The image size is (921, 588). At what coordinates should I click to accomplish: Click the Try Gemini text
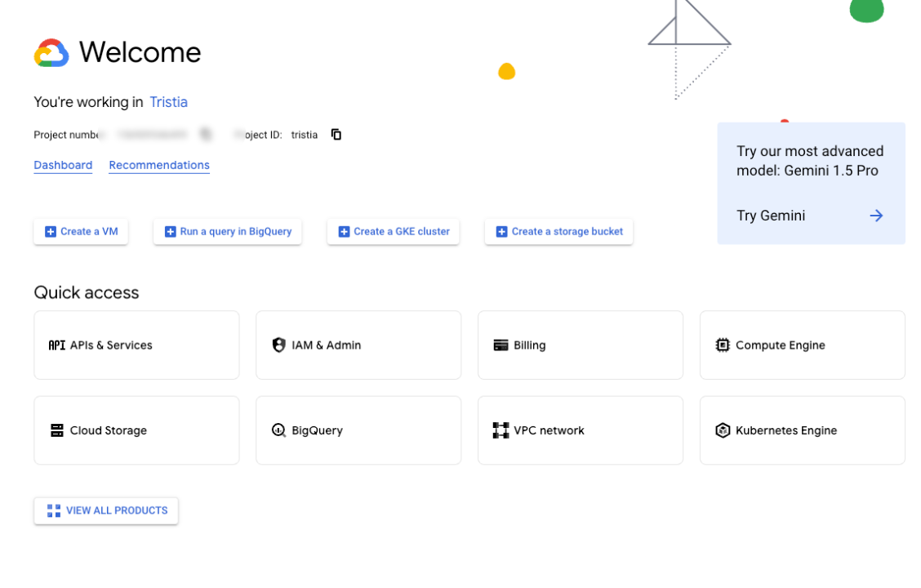(771, 216)
